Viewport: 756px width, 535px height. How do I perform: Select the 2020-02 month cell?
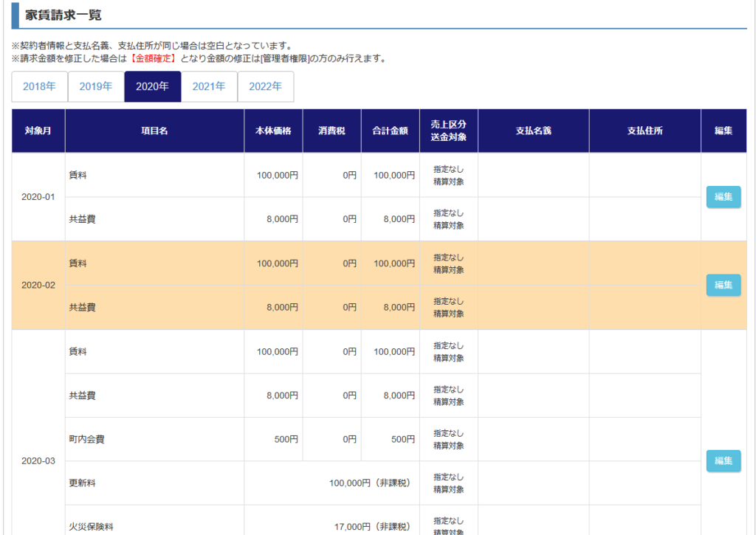coord(38,285)
